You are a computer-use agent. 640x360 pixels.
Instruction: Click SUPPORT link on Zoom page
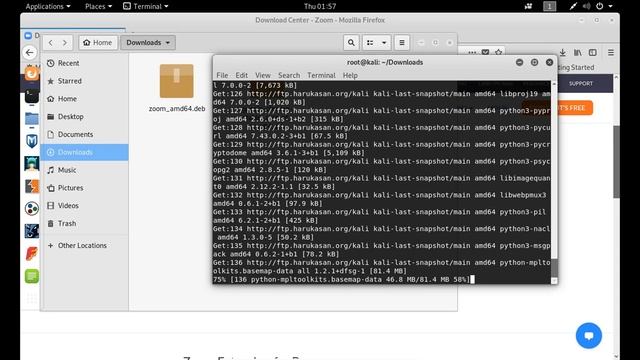click(581, 83)
